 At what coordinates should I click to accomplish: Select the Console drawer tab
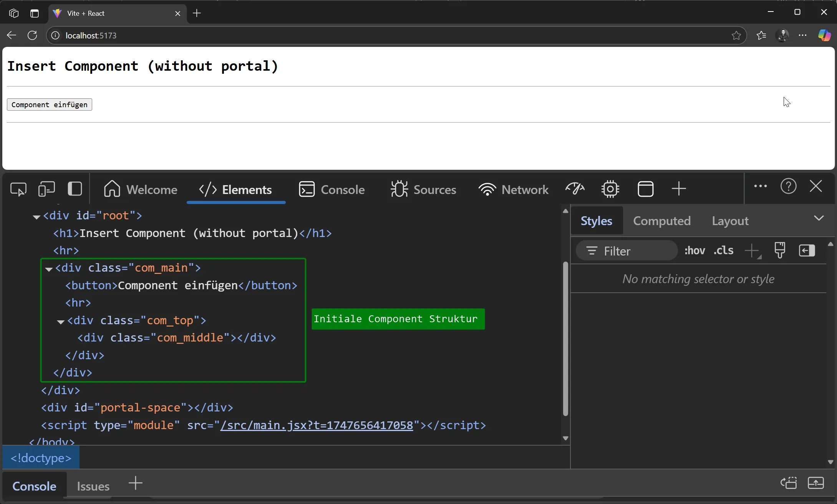(34, 486)
